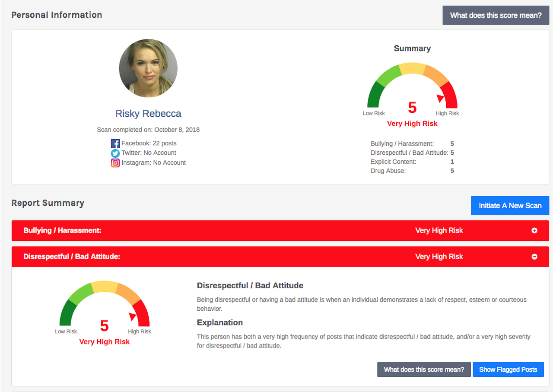Image resolution: width=553 pixels, height=392 pixels.
Task: Click the Bullying / Harassment red header bar
Action: pyautogui.click(x=259, y=231)
